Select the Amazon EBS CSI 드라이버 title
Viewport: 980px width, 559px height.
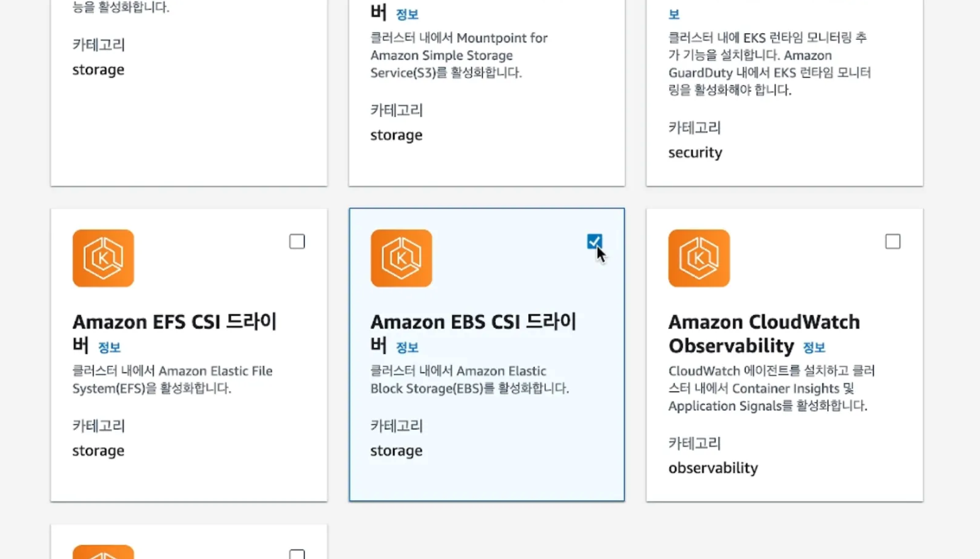coord(473,334)
